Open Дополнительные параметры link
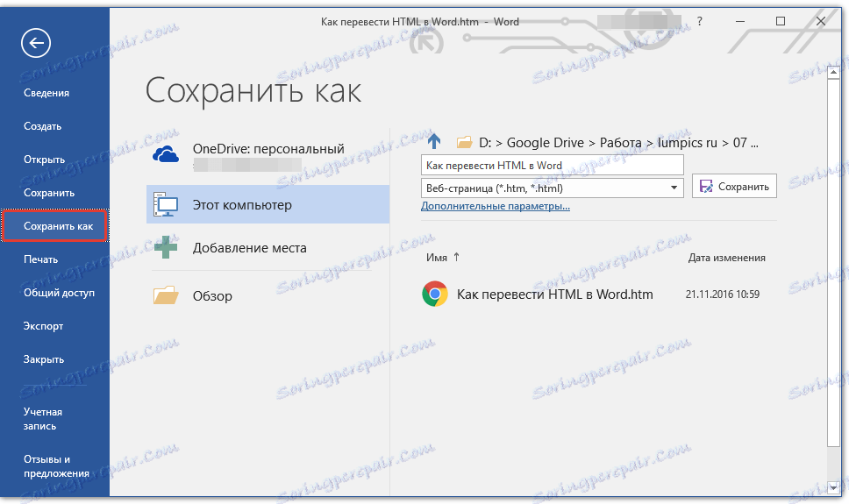Viewport: 849px width, 504px height. coord(496,206)
